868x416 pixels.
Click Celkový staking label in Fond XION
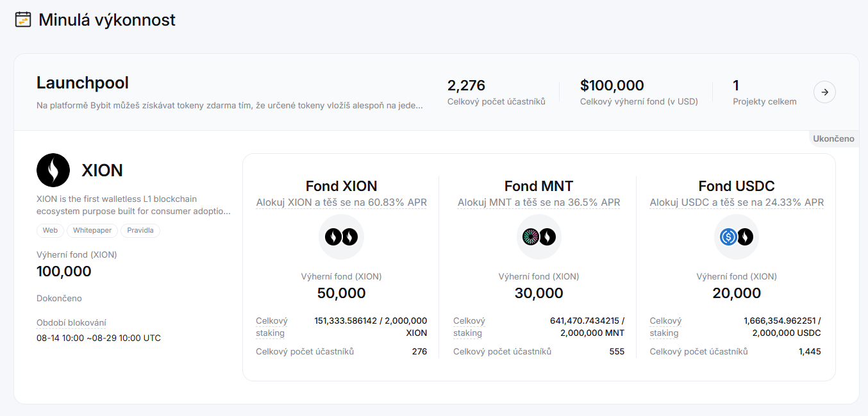pos(271,327)
